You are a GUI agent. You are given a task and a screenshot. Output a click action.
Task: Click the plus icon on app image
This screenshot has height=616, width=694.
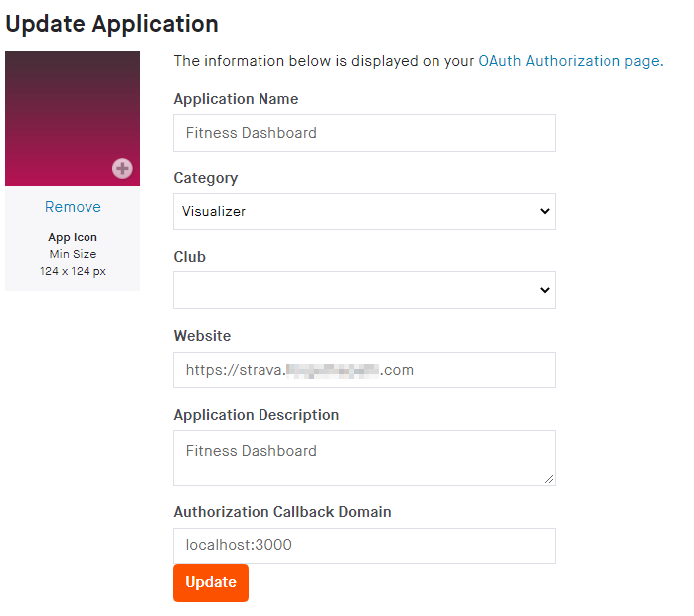[x=122, y=169]
